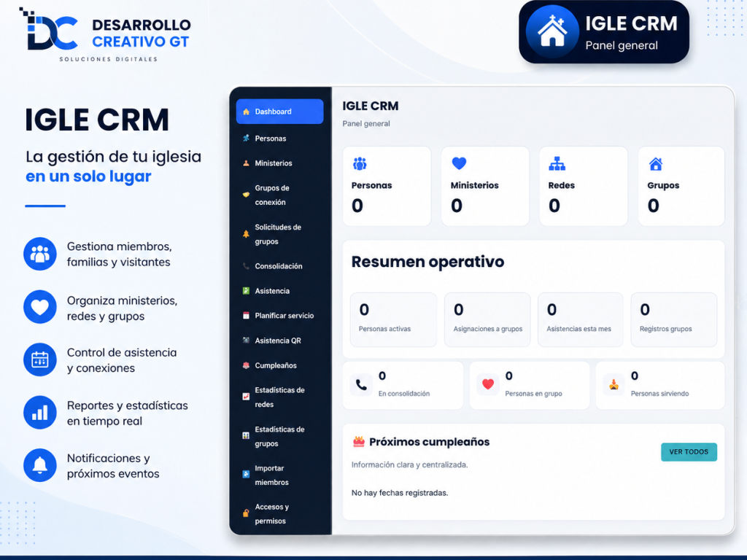Click VER TODOS button for birthdays
Image resolution: width=747 pixels, height=560 pixels.
(x=689, y=452)
